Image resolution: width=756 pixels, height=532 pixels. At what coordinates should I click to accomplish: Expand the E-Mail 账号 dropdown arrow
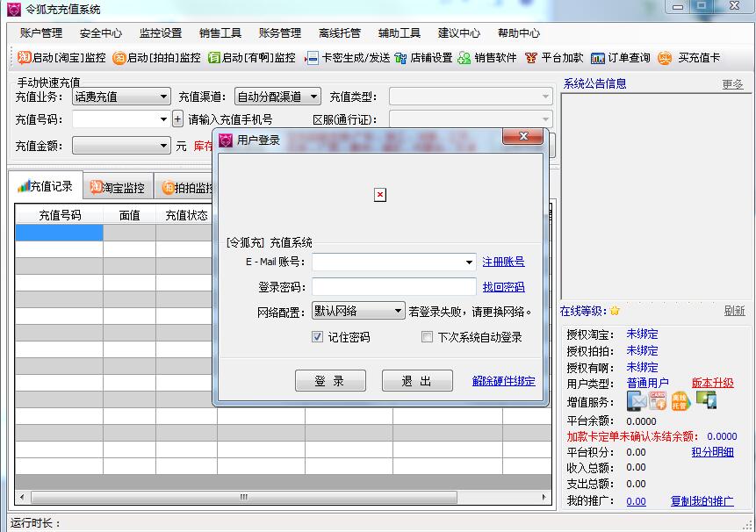[x=469, y=262]
